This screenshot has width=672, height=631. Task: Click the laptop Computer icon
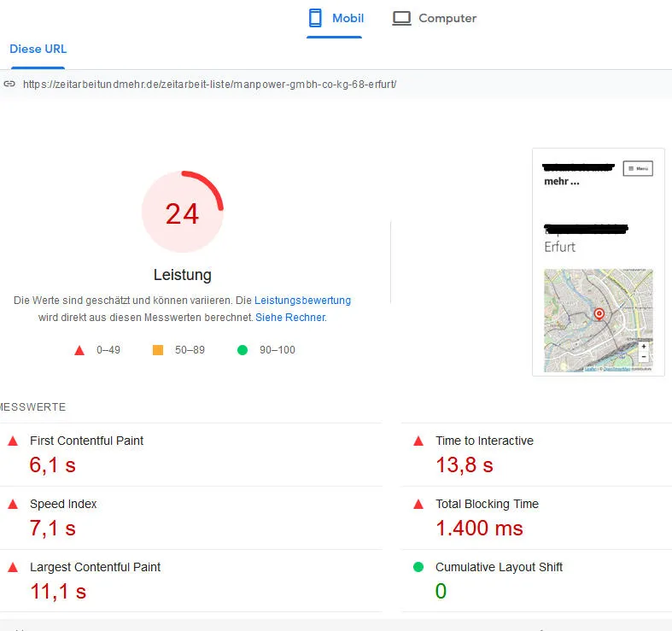pos(401,19)
